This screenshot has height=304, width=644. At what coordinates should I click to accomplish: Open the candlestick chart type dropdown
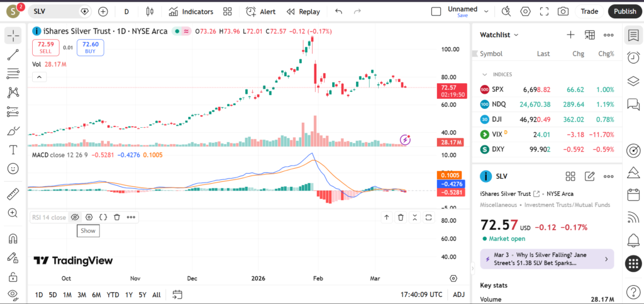tap(149, 11)
